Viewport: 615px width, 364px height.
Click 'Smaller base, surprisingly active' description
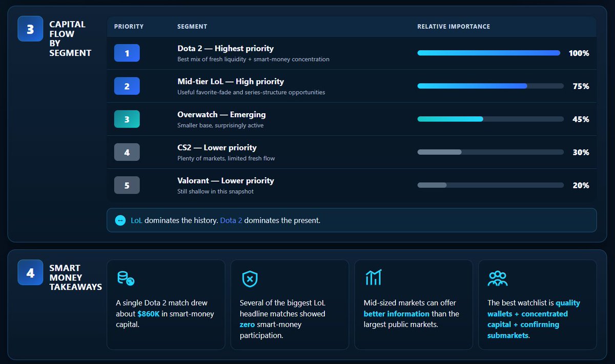220,125
